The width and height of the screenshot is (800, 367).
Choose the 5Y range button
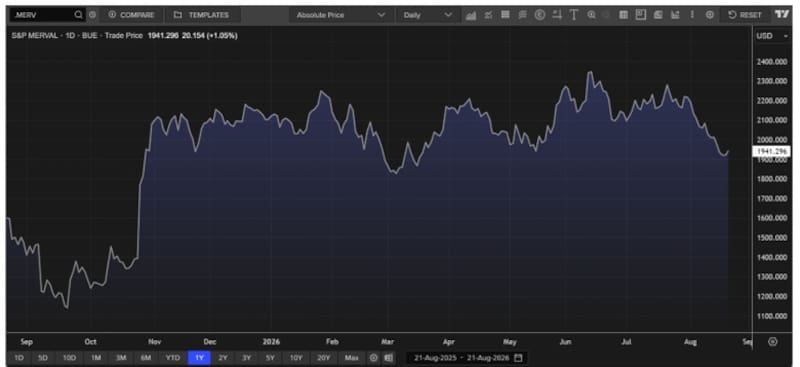[x=270, y=358]
